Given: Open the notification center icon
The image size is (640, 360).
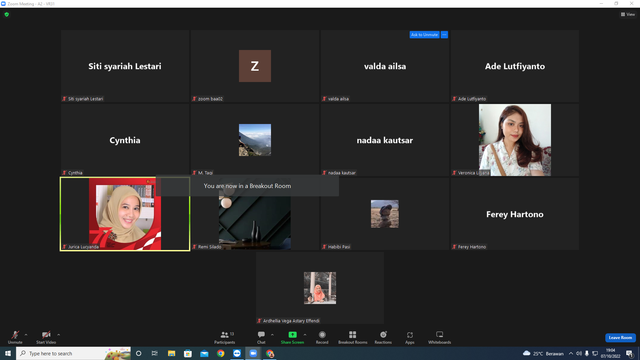Looking at the screenshot, I should pyautogui.click(x=629, y=353).
